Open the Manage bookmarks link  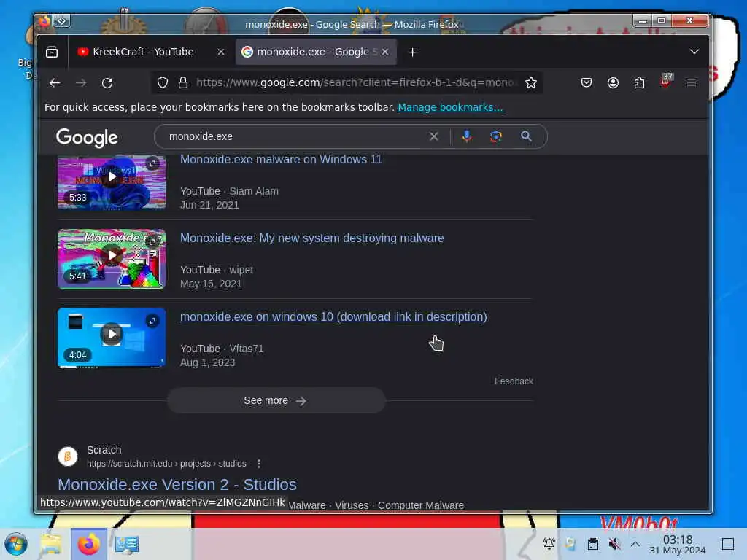[450, 107]
